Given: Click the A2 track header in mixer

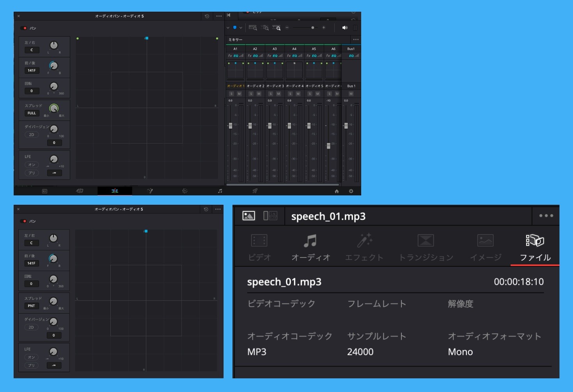Looking at the screenshot, I should click(x=255, y=49).
